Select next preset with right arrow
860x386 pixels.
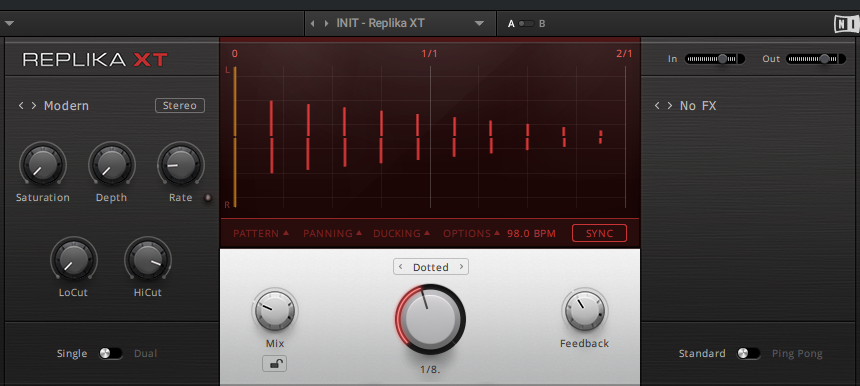(x=326, y=24)
